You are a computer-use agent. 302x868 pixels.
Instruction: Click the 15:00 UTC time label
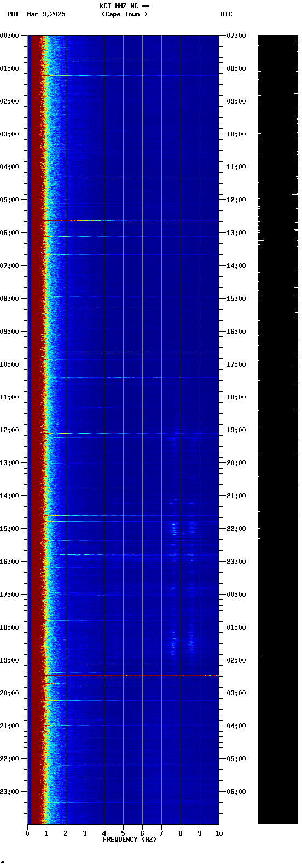coord(236,299)
